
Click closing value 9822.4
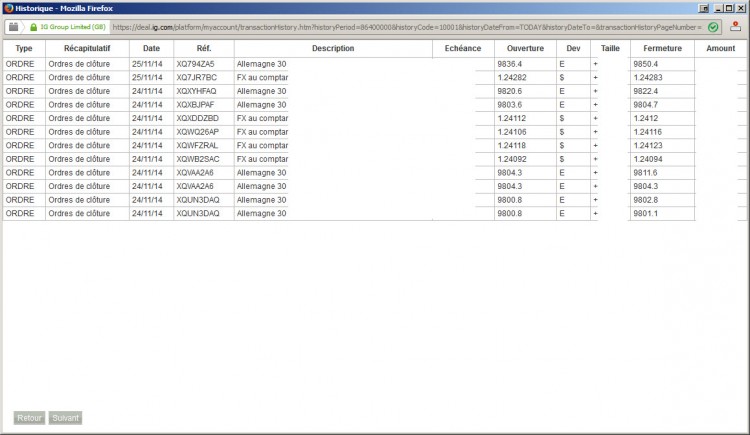tap(646, 91)
